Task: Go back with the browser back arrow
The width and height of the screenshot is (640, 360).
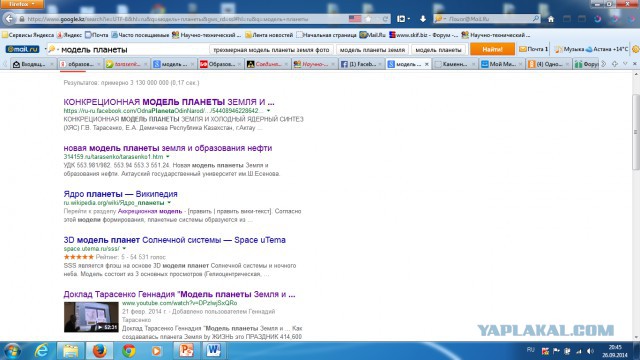Action: [x=9, y=19]
